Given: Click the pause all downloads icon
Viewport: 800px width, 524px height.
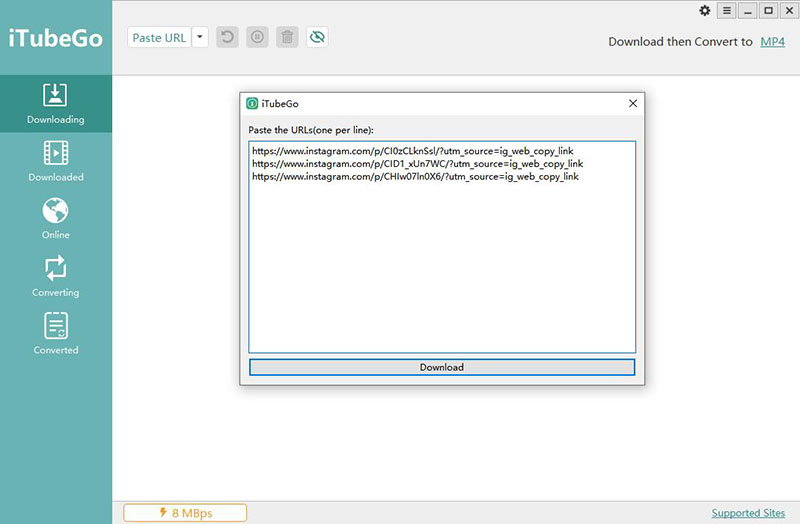Looking at the screenshot, I should pos(257,37).
